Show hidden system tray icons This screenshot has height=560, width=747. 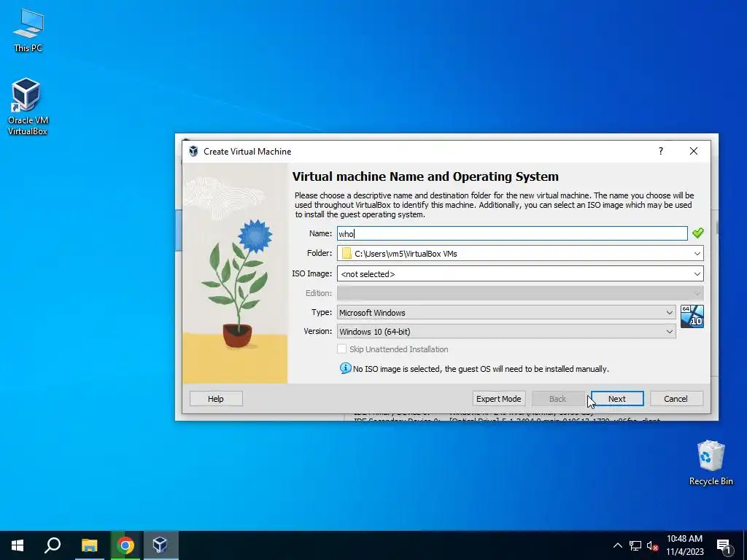click(617, 545)
